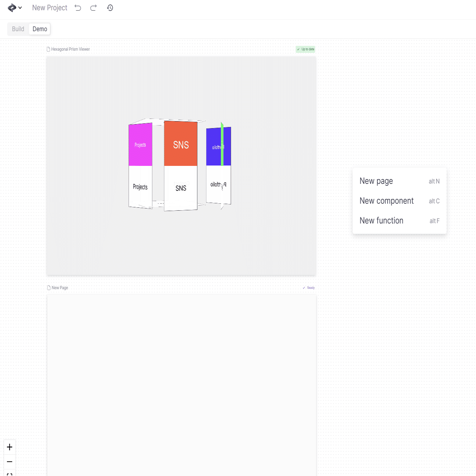
Task: Select New component from the context menu
Action: [387, 201]
